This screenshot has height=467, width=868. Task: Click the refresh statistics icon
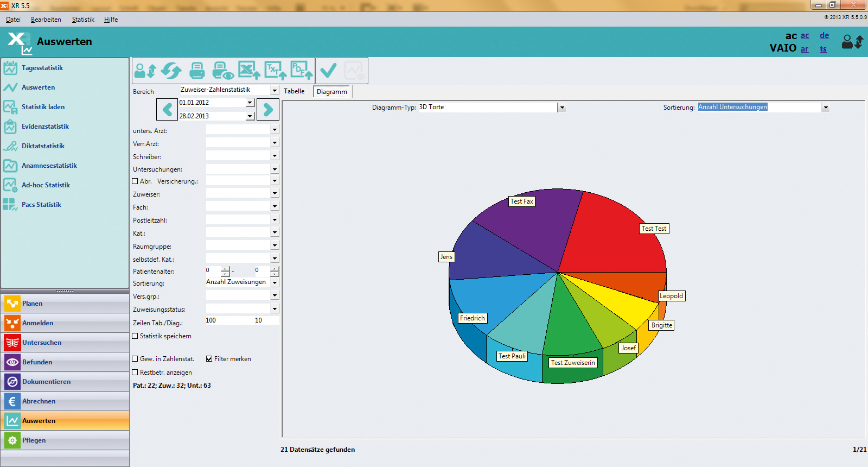[171, 71]
